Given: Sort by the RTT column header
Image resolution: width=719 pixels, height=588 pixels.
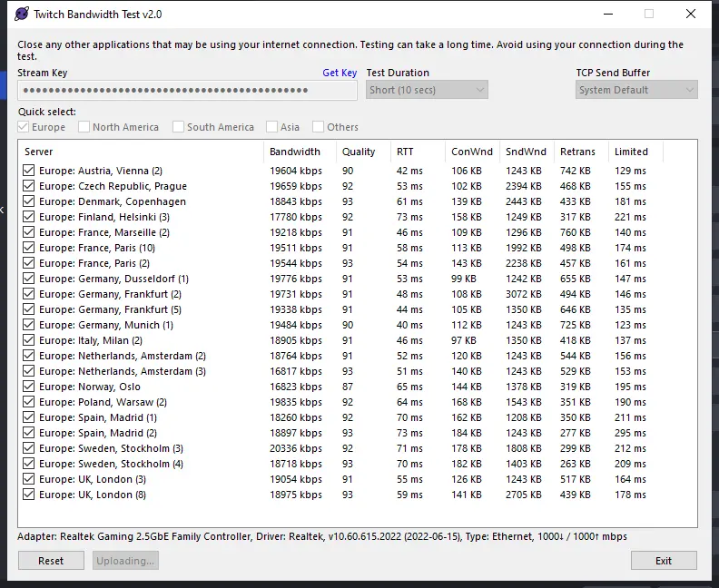Looking at the screenshot, I should (x=418, y=152).
